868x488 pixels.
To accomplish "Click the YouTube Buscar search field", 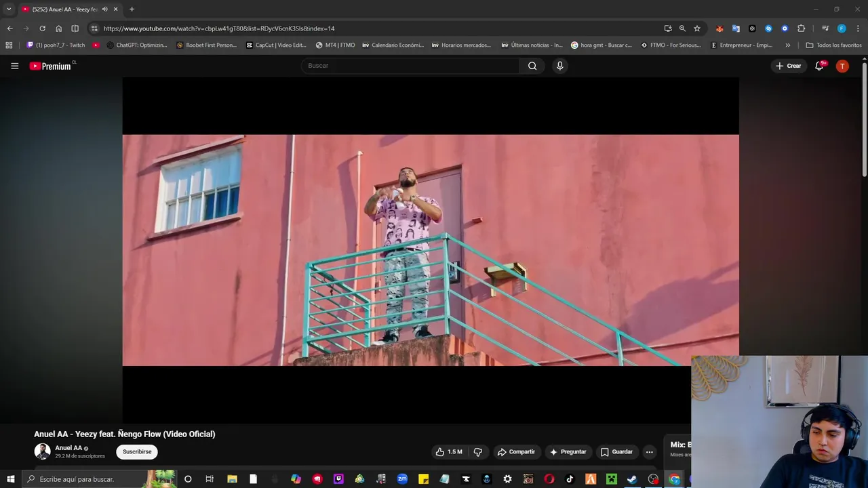I will 410,66.
